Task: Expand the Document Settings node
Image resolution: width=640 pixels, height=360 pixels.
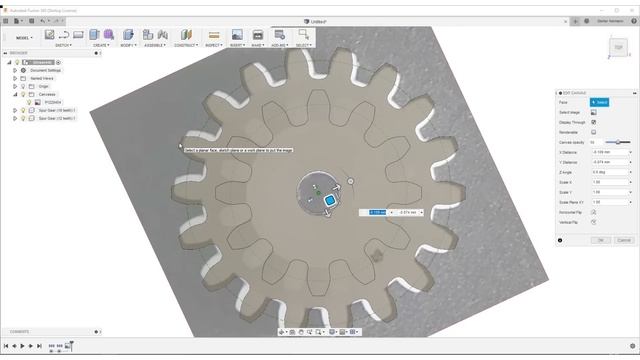Action: (15, 70)
